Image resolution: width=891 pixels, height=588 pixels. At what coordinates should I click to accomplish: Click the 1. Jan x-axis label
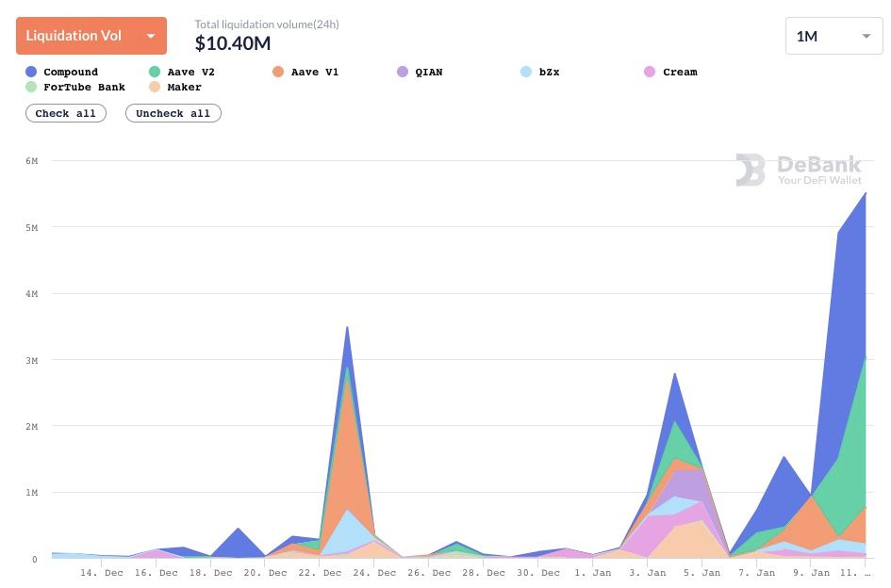[x=593, y=573]
